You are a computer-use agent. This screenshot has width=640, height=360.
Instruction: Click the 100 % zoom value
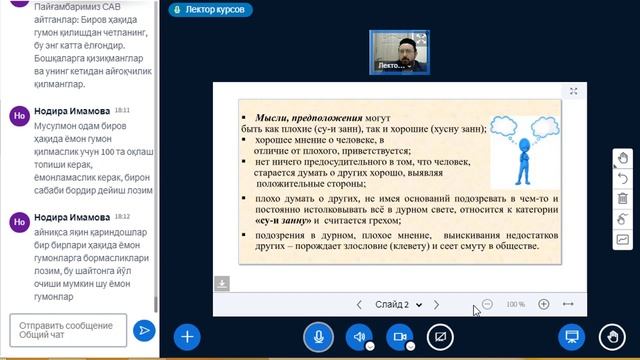(x=515, y=304)
